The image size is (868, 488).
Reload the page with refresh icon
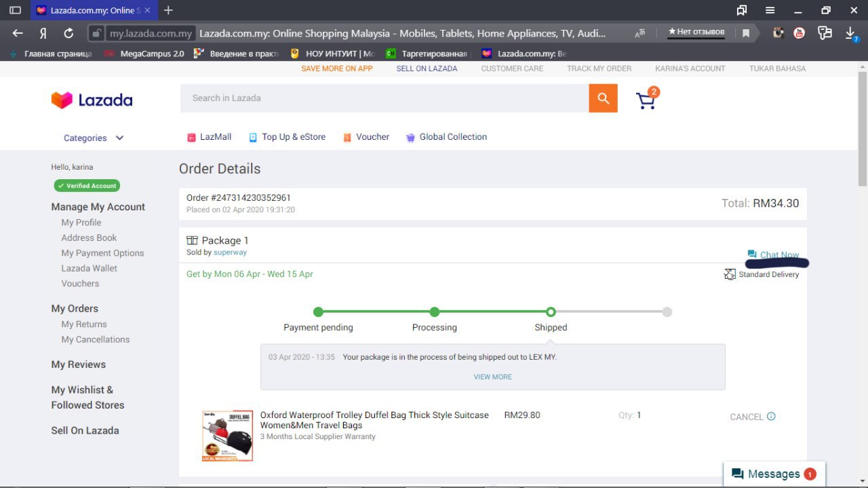[x=68, y=33]
